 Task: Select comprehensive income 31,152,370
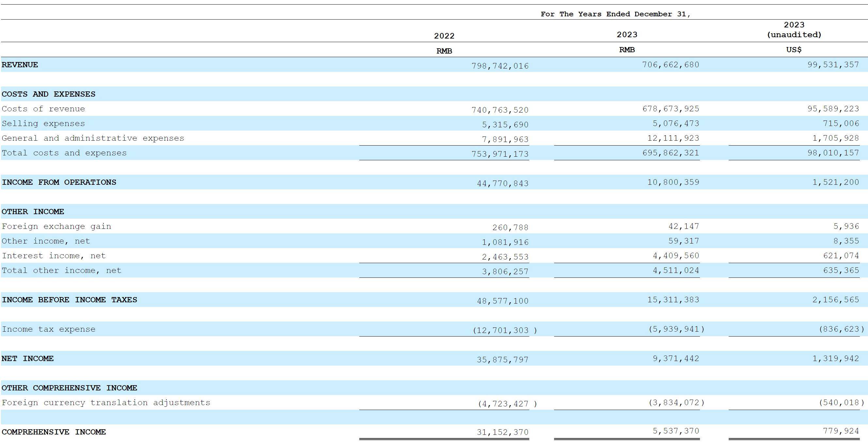(x=503, y=433)
